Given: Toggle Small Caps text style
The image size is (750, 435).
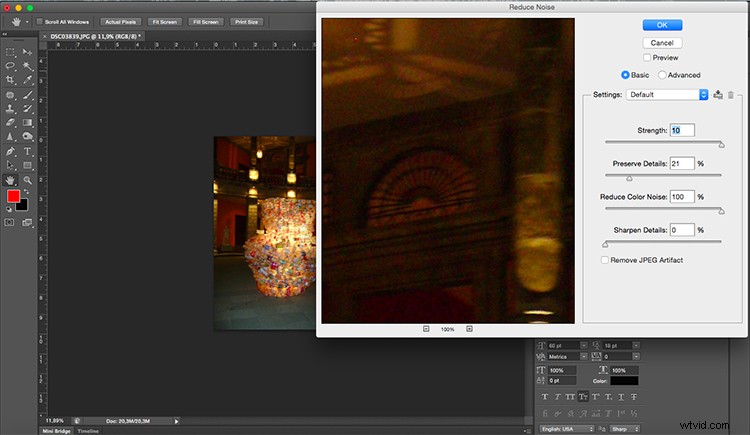Looking at the screenshot, I should [x=583, y=397].
